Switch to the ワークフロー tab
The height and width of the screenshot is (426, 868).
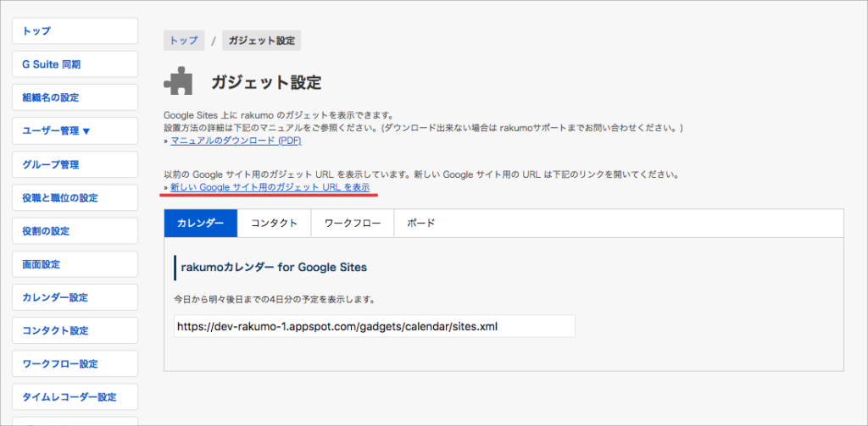(353, 223)
